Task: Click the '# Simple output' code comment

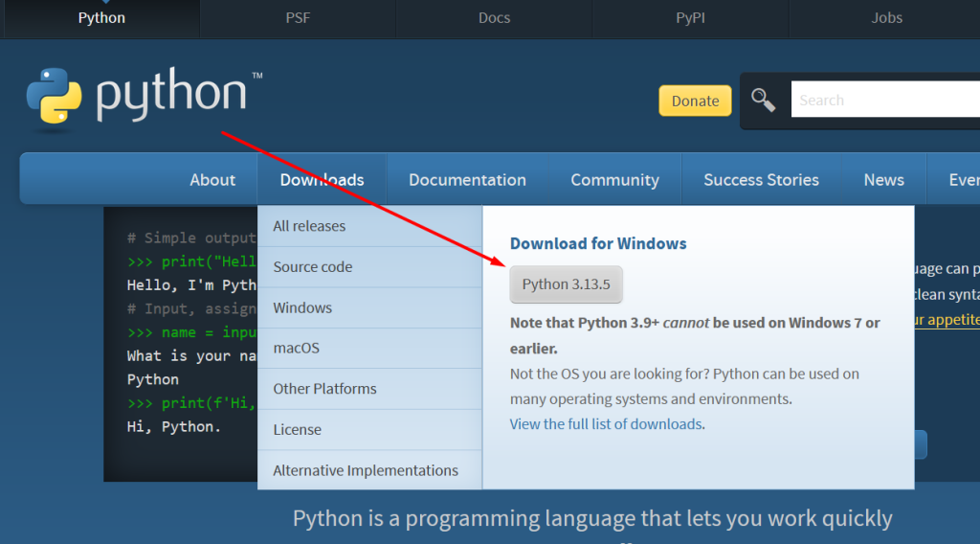Action: pyautogui.click(x=191, y=238)
